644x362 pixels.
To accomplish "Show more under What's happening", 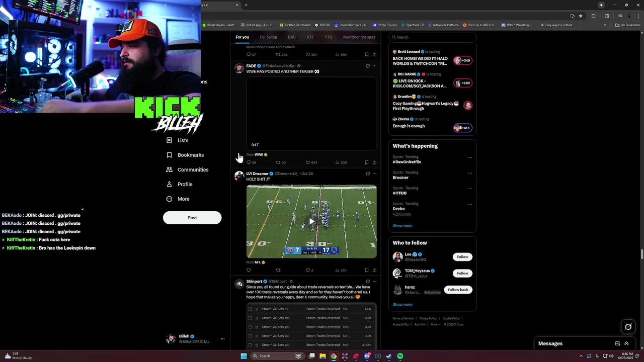I will click(x=403, y=226).
